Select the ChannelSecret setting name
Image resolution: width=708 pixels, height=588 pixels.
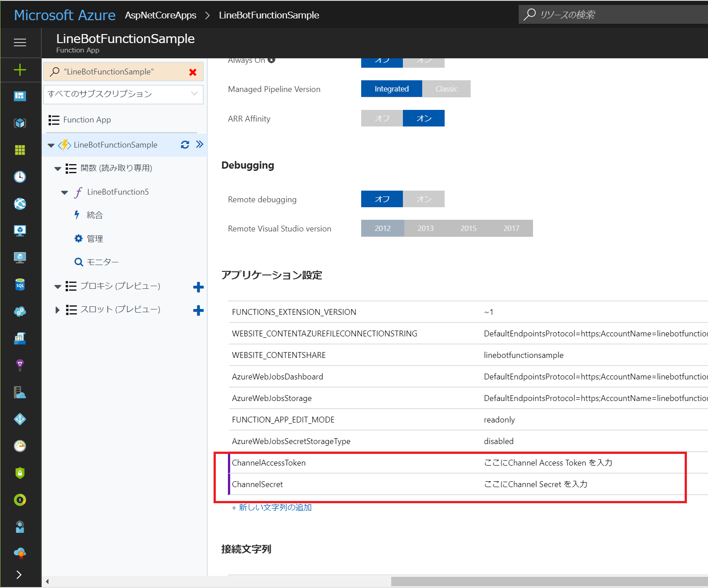tap(258, 484)
